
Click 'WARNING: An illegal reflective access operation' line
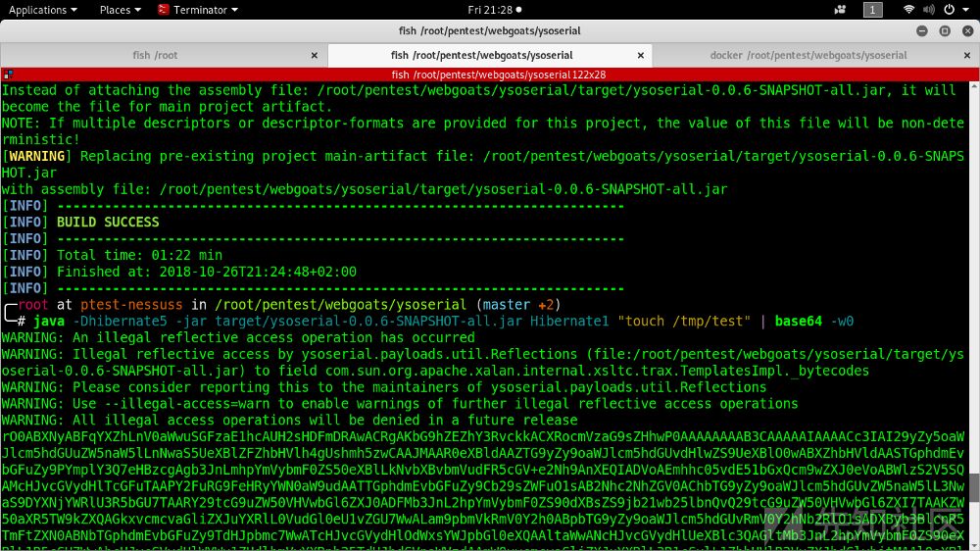click(238, 337)
